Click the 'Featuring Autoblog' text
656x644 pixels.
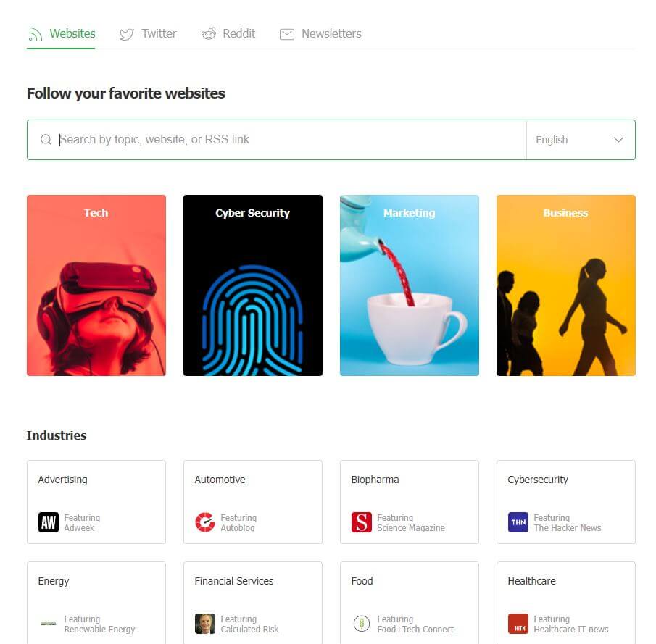click(x=238, y=523)
